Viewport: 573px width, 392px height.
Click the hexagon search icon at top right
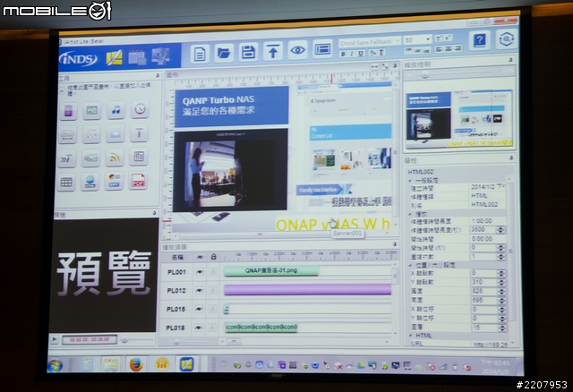click(x=507, y=38)
